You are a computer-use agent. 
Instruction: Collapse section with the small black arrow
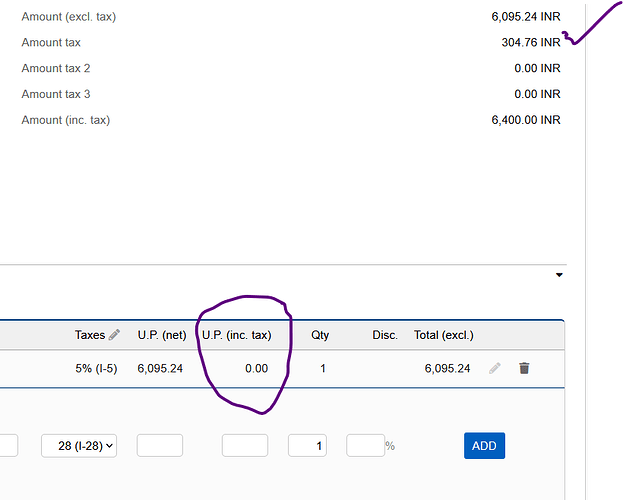click(559, 274)
